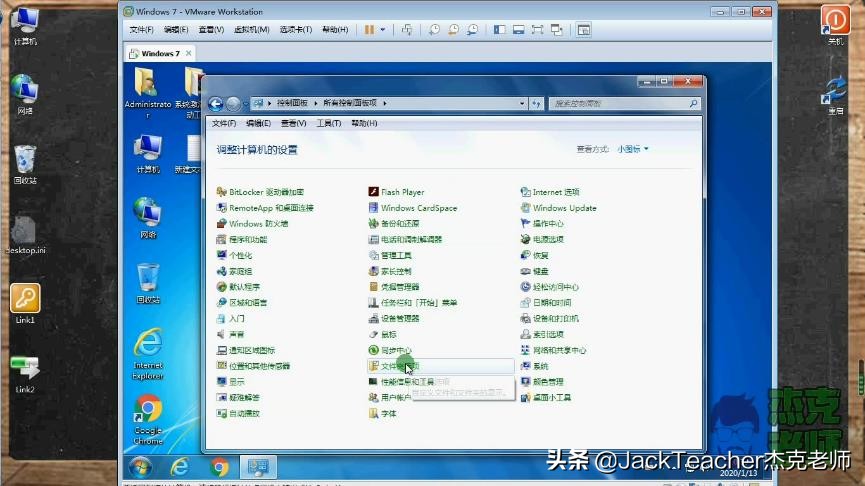865x486 pixels.
Task: Expand the 所有控制面板项 breadcrumb arrow
Action: coord(385,103)
